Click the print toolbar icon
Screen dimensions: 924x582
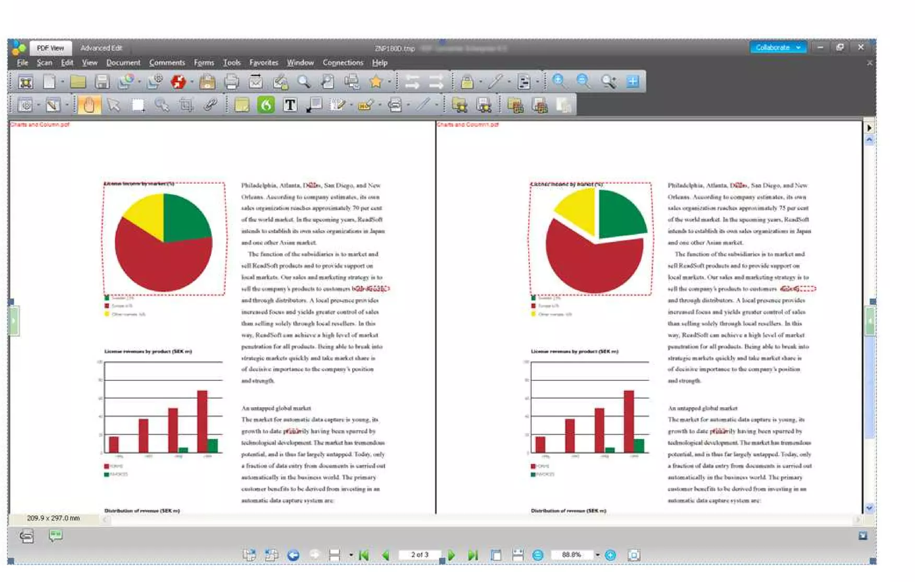click(232, 81)
